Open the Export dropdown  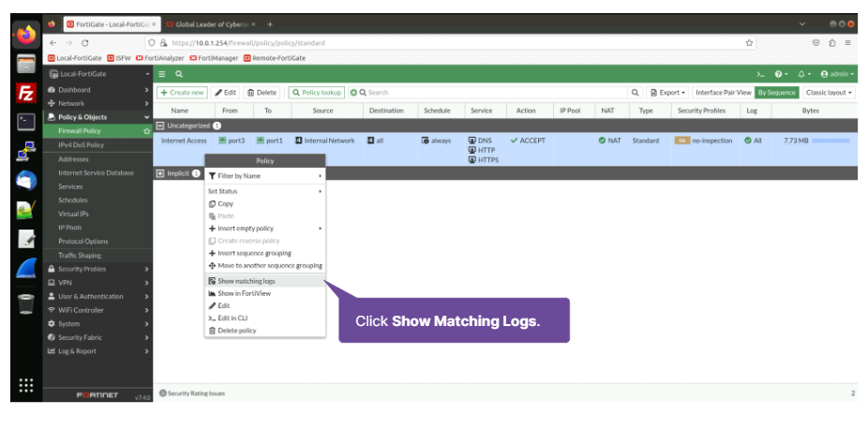668,93
